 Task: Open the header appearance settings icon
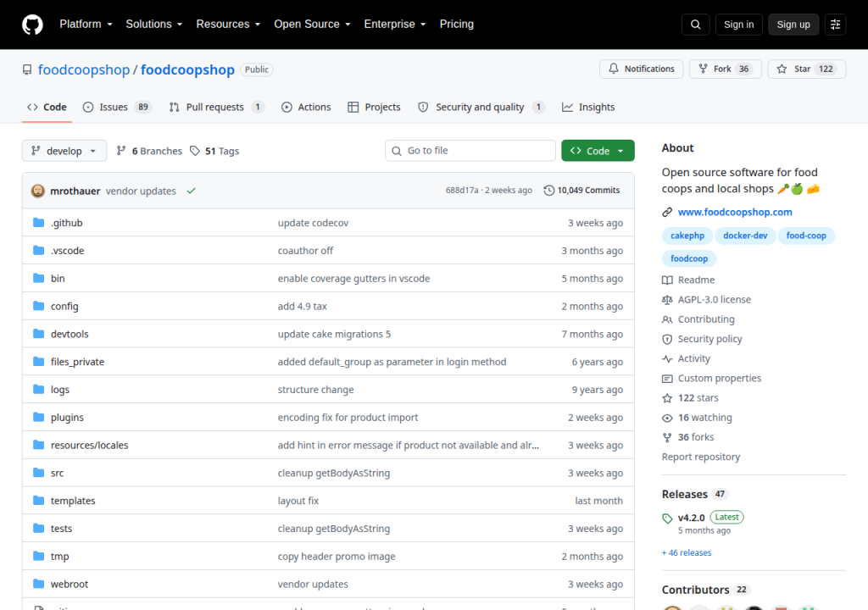(835, 25)
